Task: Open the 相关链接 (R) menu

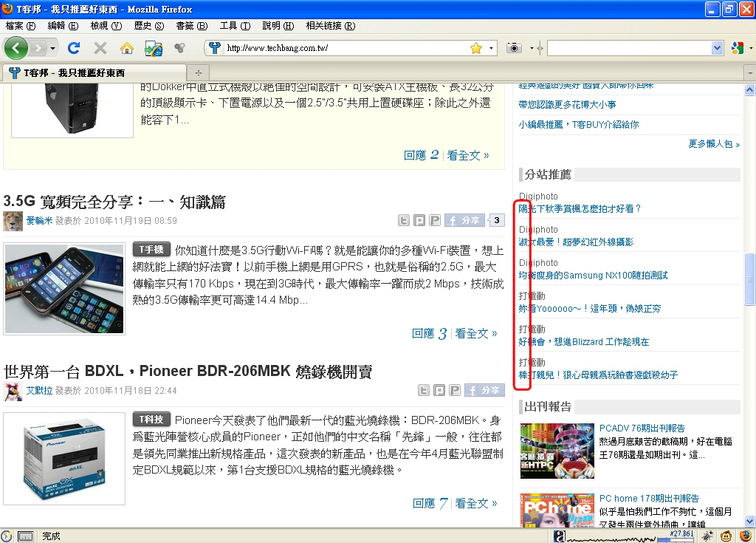Action: 330,26
